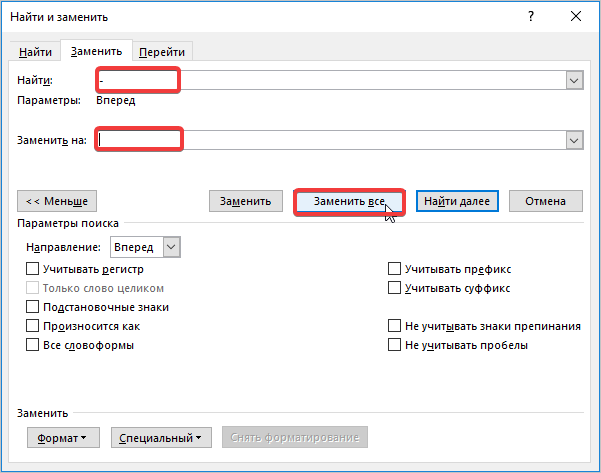Image resolution: width=601 pixels, height=473 pixels.
Task: Select the Заменить tab
Action: tap(96, 51)
